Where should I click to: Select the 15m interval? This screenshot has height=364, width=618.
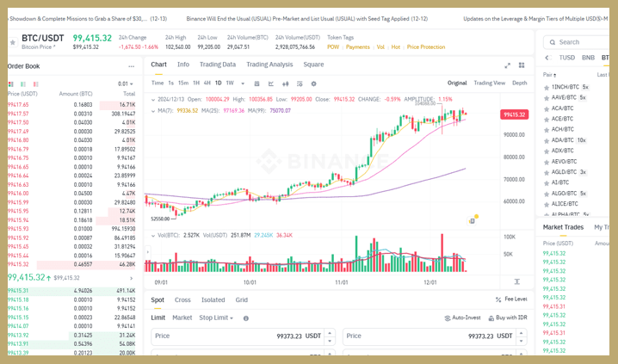pyautogui.click(x=183, y=83)
